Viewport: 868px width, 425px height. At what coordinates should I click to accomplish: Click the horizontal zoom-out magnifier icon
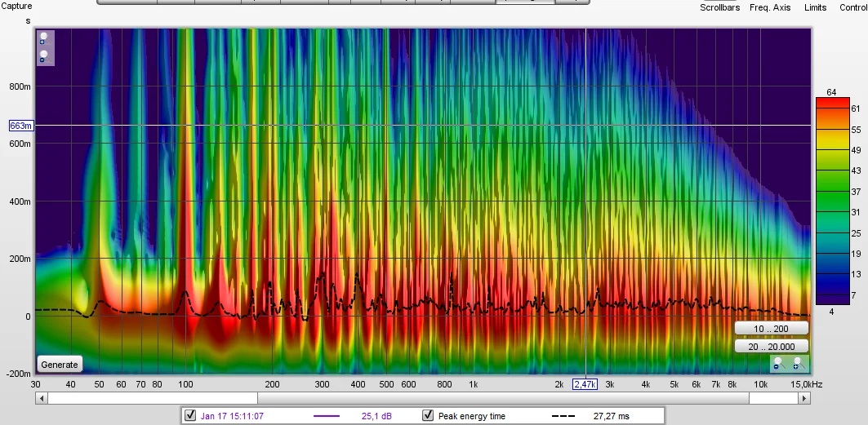point(780,363)
